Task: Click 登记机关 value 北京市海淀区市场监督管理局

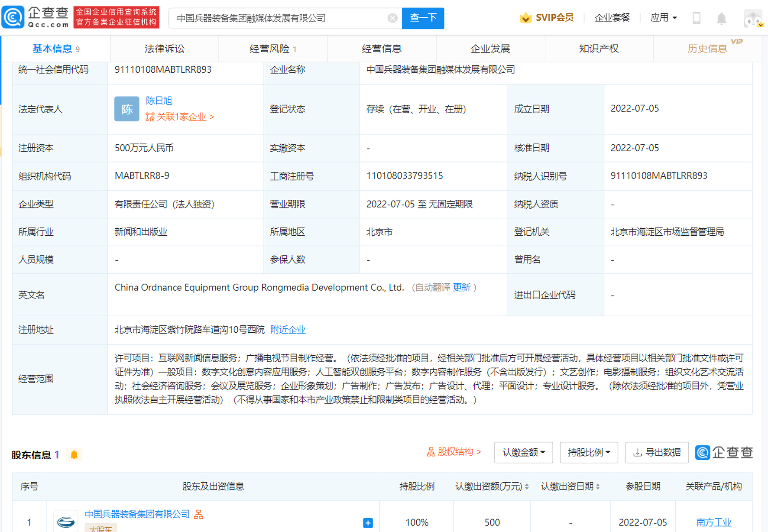Action: (667, 232)
